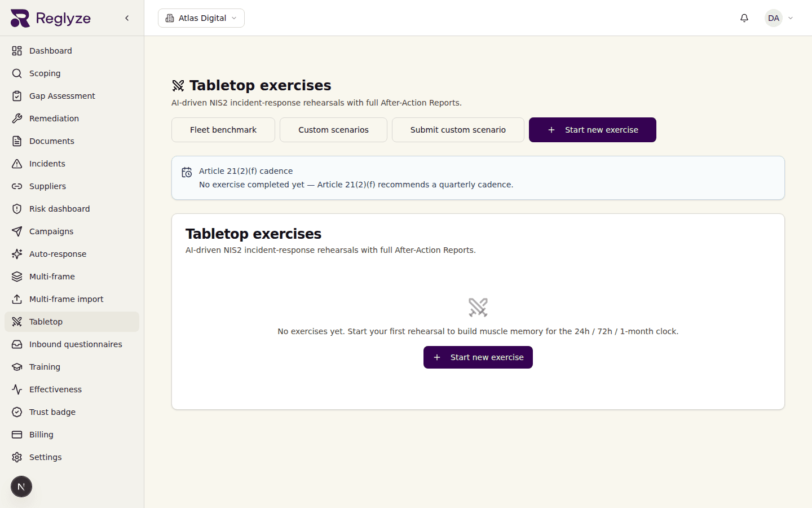Click the Tabletop crossed swords sidebar icon
Viewport: 812px width, 508px height.
click(17, 322)
